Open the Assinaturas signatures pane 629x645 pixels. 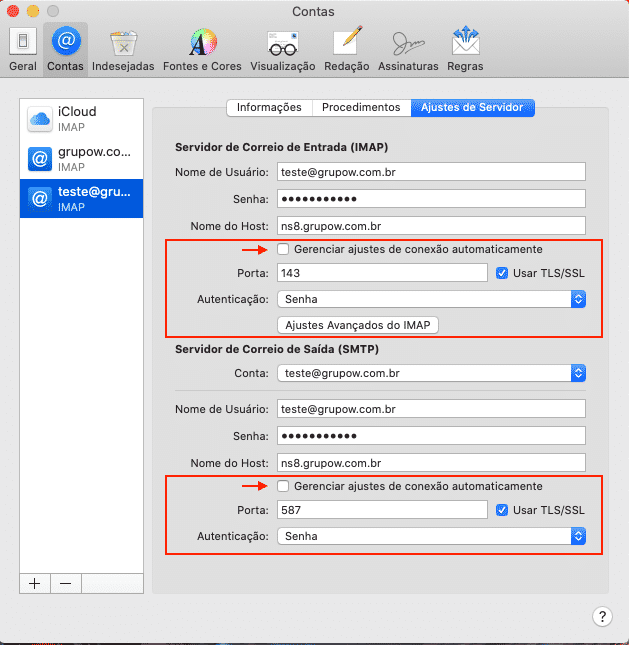(408, 49)
